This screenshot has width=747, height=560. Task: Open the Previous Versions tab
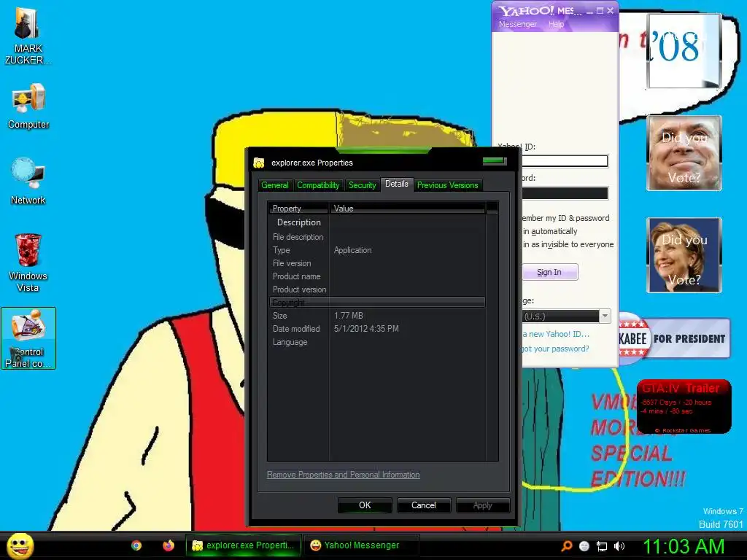(x=447, y=185)
